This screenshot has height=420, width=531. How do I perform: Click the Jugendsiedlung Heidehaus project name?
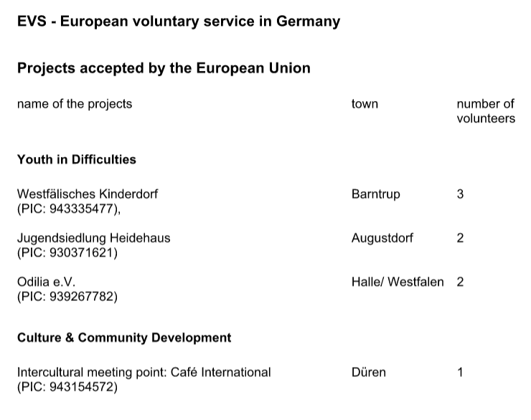[x=94, y=238]
